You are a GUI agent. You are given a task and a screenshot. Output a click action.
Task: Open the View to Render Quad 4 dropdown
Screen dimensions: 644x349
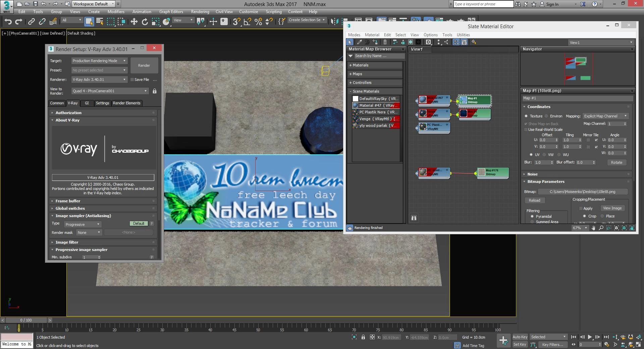[110, 91]
